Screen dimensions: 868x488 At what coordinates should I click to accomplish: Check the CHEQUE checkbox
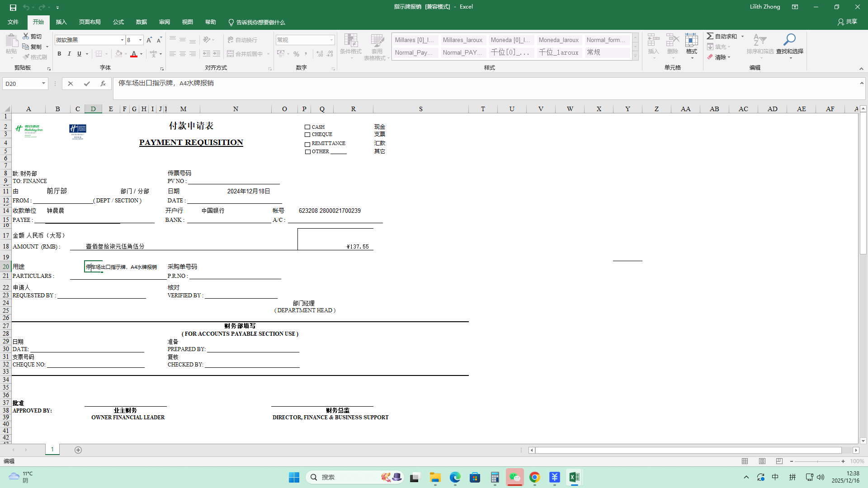[x=307, y=135]
